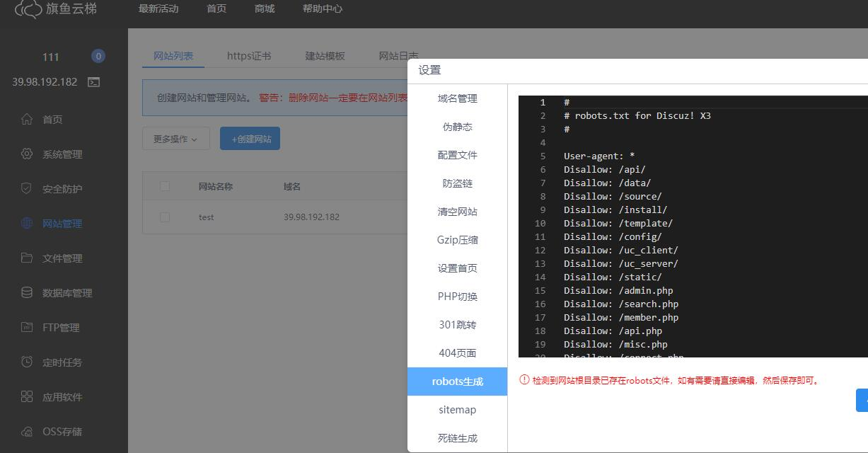868x453 pixels.
Task: Click the 网站名称 column header
Action: [x=216, y=186]
